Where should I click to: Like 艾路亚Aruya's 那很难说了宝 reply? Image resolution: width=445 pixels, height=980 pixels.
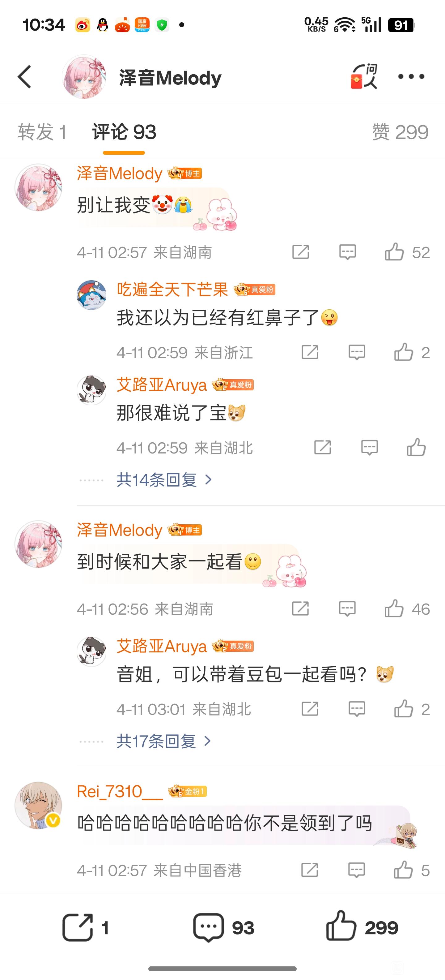(416, 447)
